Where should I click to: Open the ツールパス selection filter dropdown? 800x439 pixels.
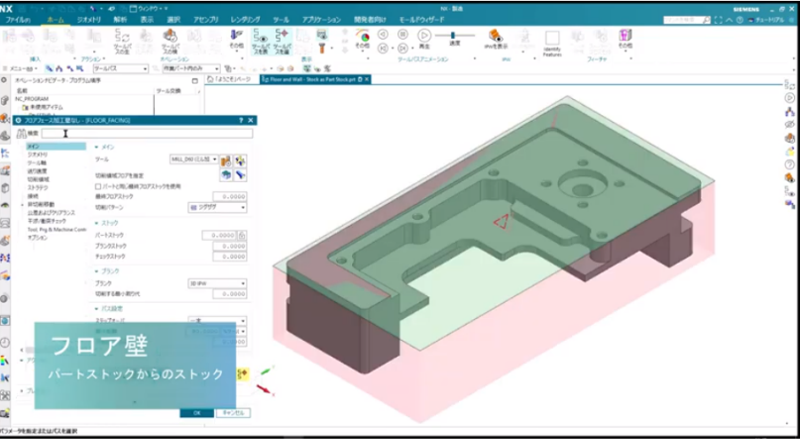pos(120,68)
